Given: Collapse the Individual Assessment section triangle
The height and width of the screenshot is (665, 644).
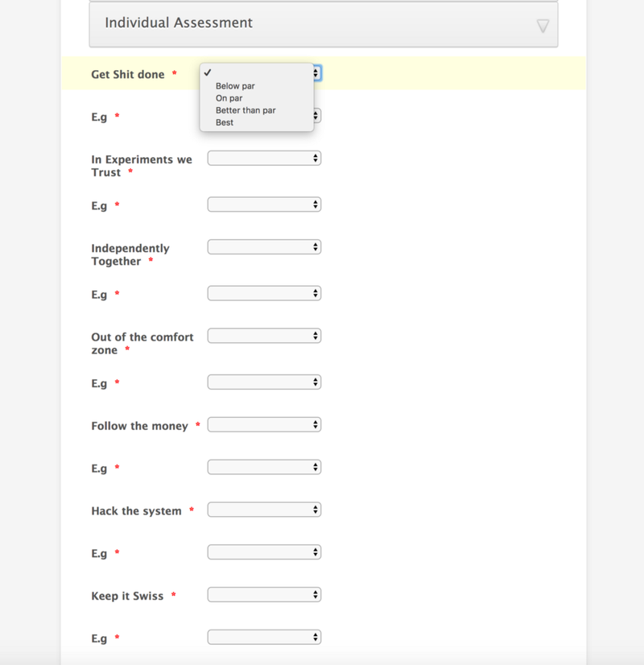Looking at the screenshot, I should point(543,26).
